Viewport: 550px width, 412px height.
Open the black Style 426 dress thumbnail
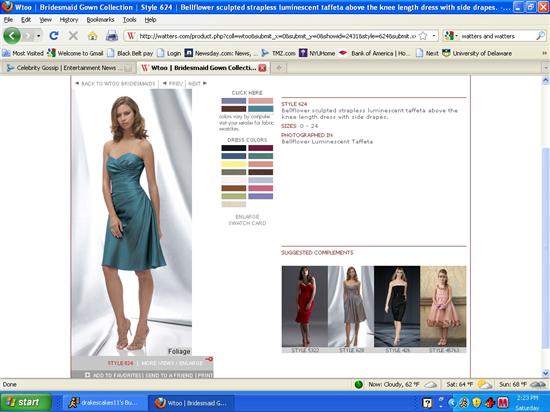pyautogui.click(x=397, y=307)
